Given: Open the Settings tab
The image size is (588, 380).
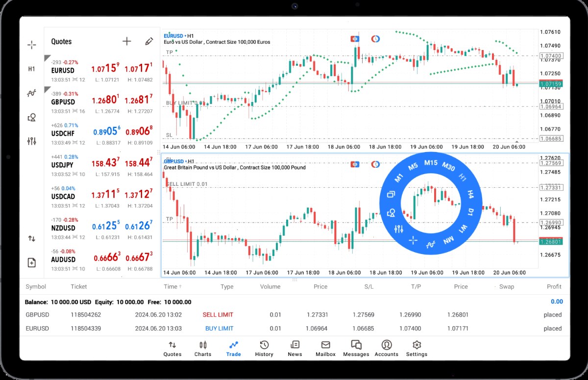Looking at the screenshot, I should pyautogui.click(x=416, y=349).
